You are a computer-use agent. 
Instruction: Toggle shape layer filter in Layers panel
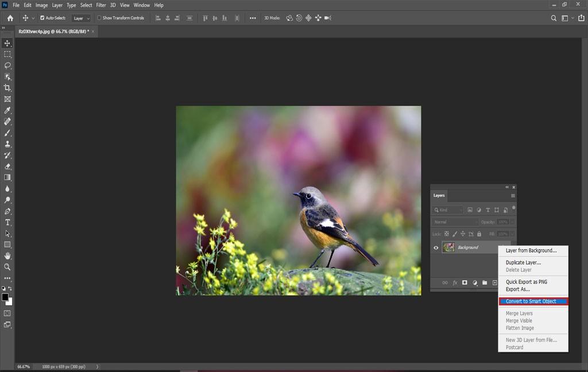[497, 210]
